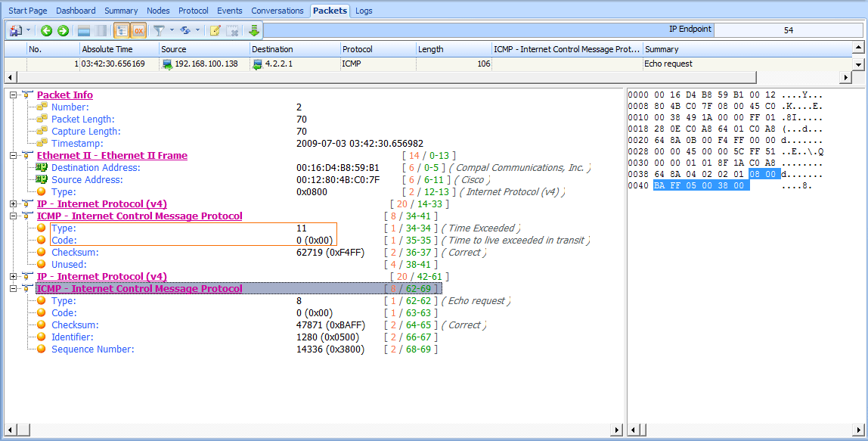Screen dimensions: 868x441
Task: Expand the first IP - Internet Protocol (v4) node
Action: pos(14,204)
